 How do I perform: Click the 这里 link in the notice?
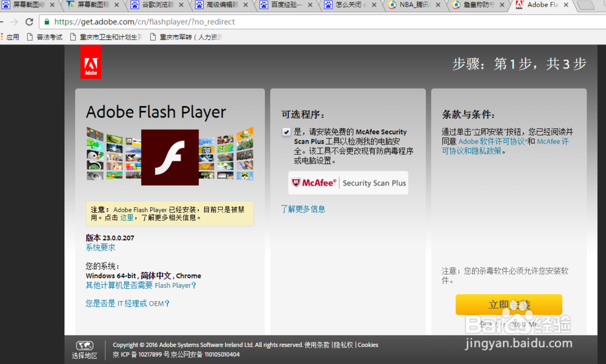127,217
